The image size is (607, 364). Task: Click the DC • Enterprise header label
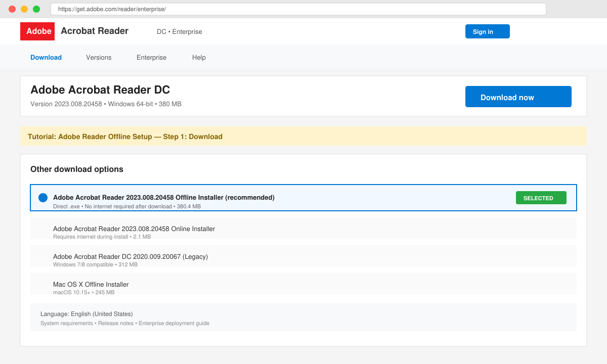tap(180, 31)
